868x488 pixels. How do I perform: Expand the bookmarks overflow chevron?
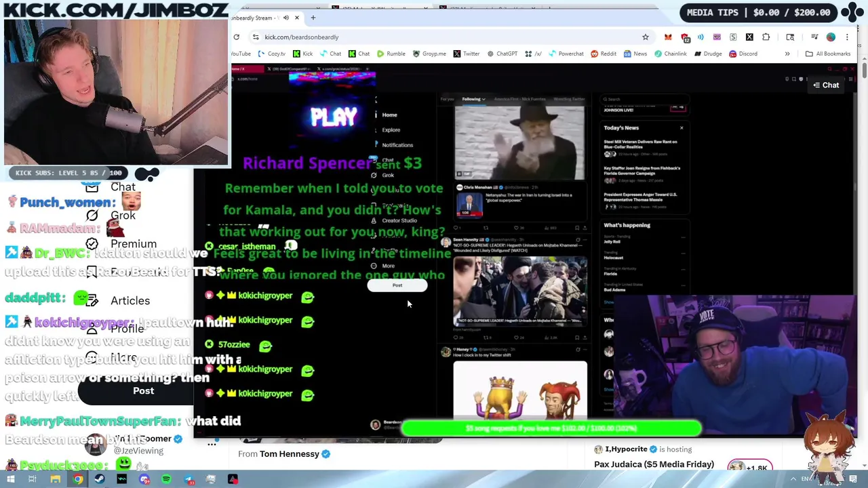787,54
